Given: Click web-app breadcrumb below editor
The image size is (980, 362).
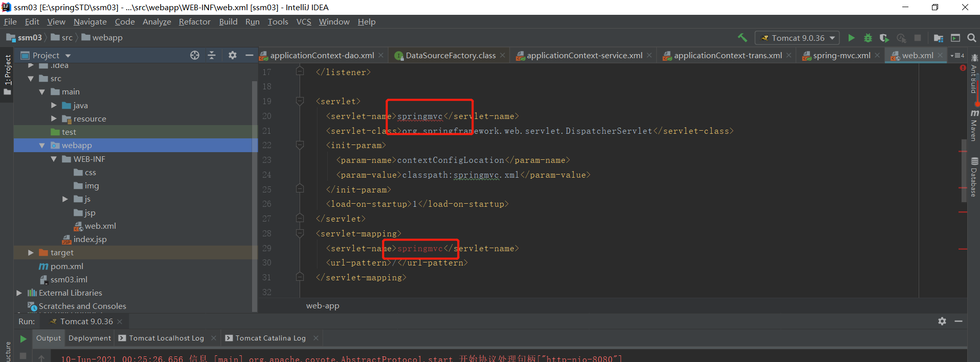Looking at the screenshot, I should 323,306.
